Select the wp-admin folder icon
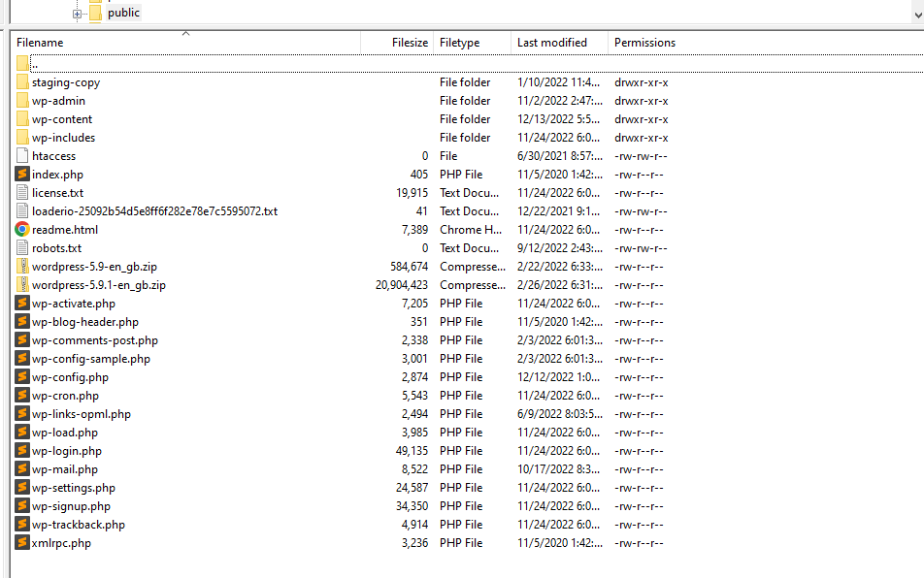 22,100
